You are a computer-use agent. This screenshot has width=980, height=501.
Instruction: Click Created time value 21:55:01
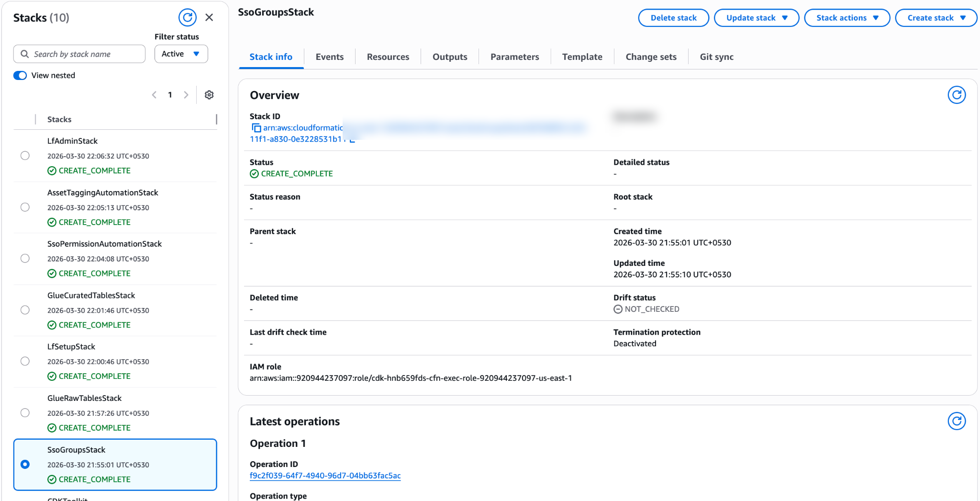(x=672, y=243)
